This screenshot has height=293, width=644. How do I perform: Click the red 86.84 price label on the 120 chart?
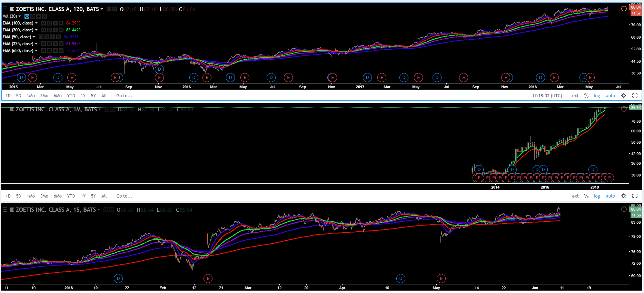click(x=636, y=7)
